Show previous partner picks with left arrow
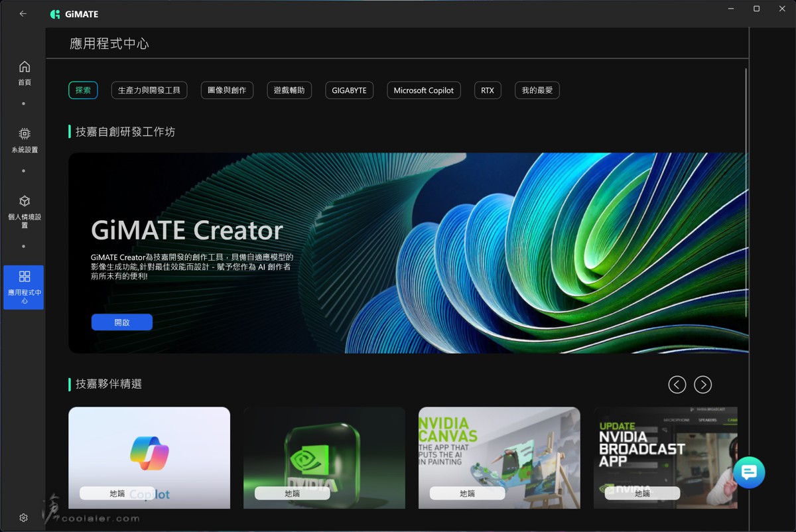The height and width of the screenshot is (532, 796). [677, 384]
